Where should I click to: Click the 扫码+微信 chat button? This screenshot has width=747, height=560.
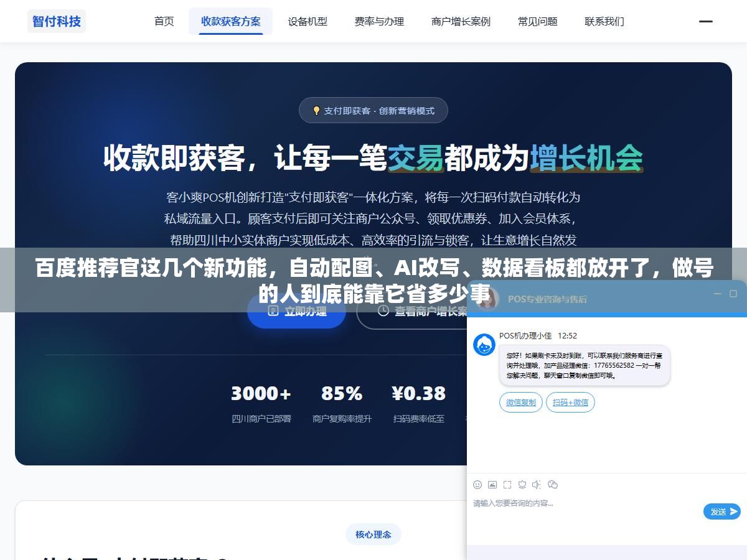click(x=570, y=403)
